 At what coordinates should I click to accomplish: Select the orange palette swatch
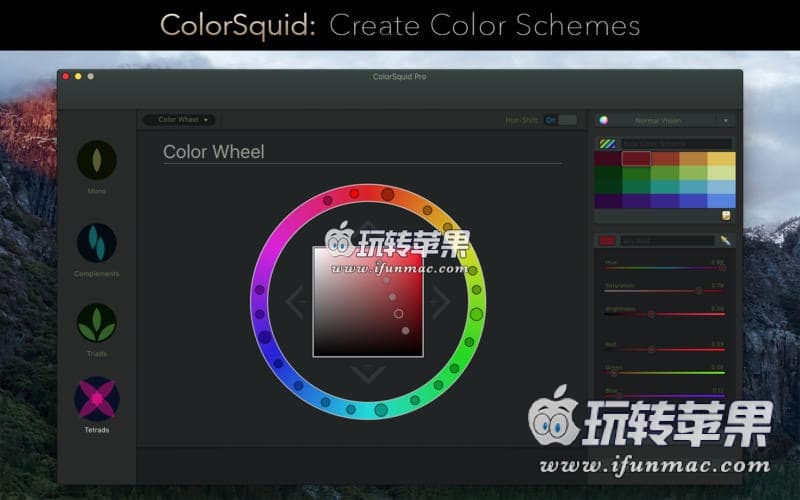693,159
